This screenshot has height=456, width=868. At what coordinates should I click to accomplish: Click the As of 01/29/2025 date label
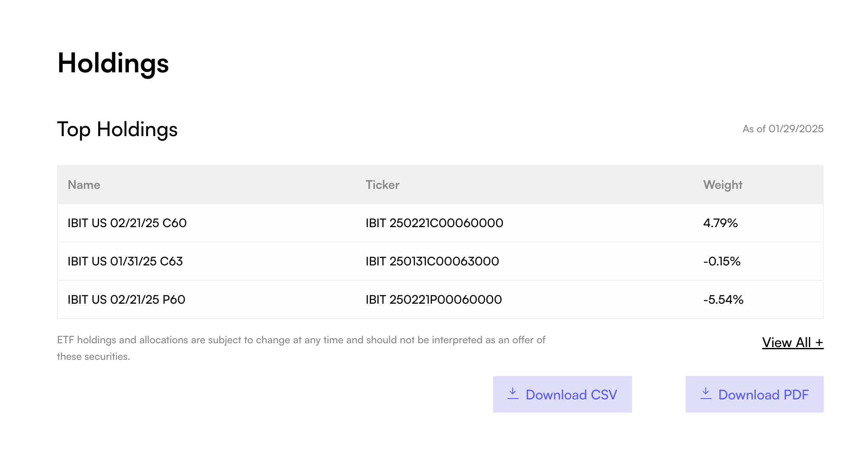(783, 129)
